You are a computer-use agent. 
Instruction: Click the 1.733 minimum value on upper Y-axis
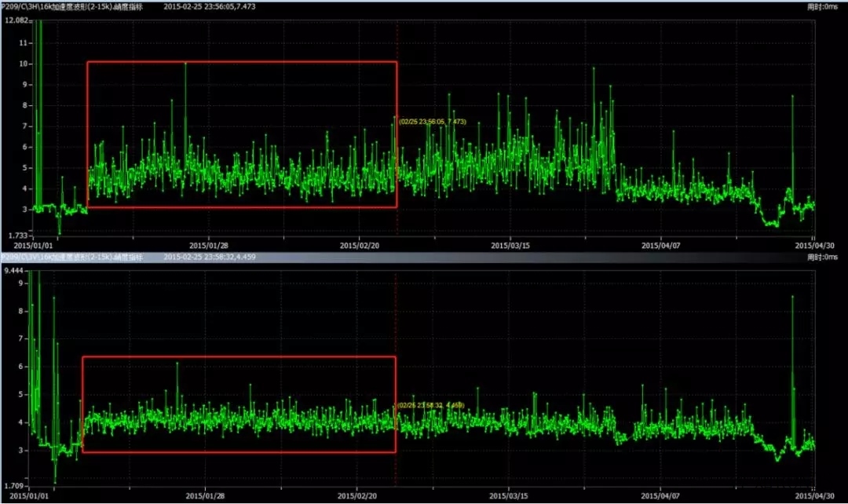click(16, 236)
